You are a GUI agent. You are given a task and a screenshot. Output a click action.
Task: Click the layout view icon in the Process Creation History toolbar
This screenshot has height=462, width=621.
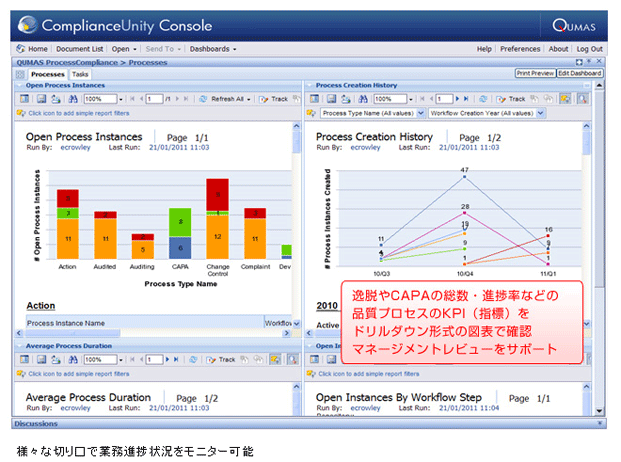pyautogui.click(x=314, y=99)
